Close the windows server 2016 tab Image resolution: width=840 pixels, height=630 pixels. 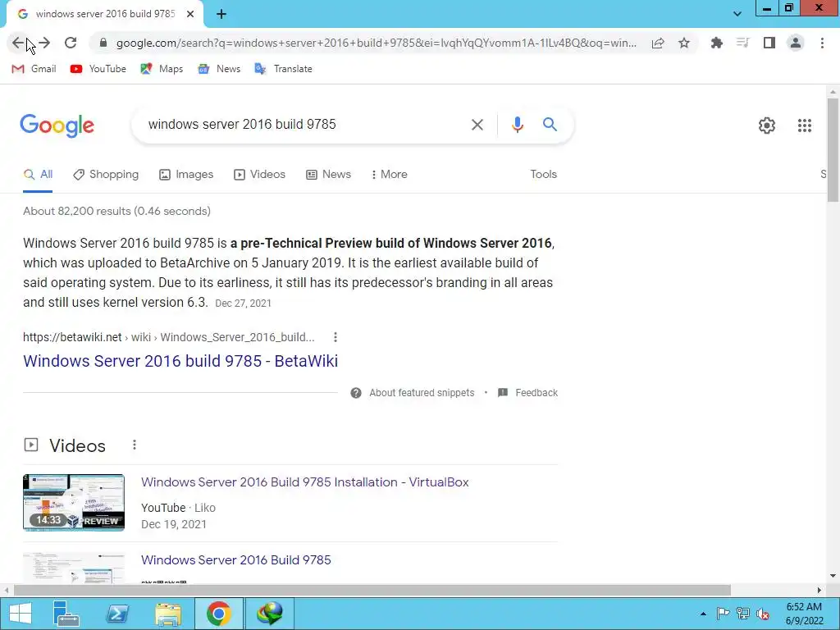click(x=190, y=14)
